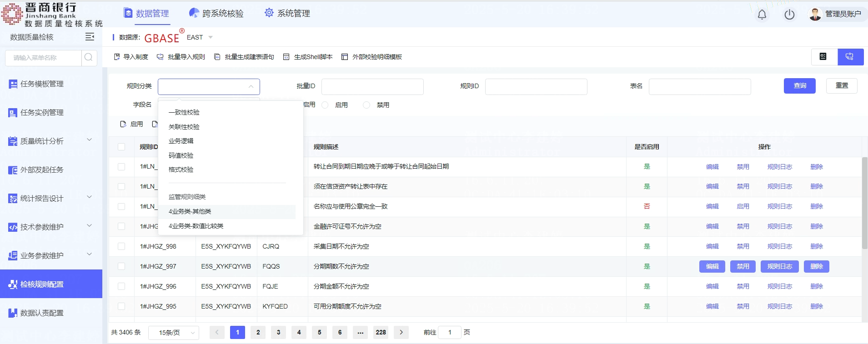Click the table vertical scrollbar
The height and width of the screenshot is (344, 868).
(x=865, y=203)
